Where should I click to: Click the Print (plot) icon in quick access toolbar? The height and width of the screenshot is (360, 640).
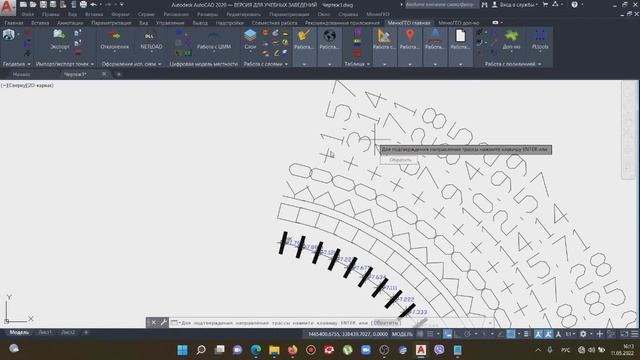point(83,4)
